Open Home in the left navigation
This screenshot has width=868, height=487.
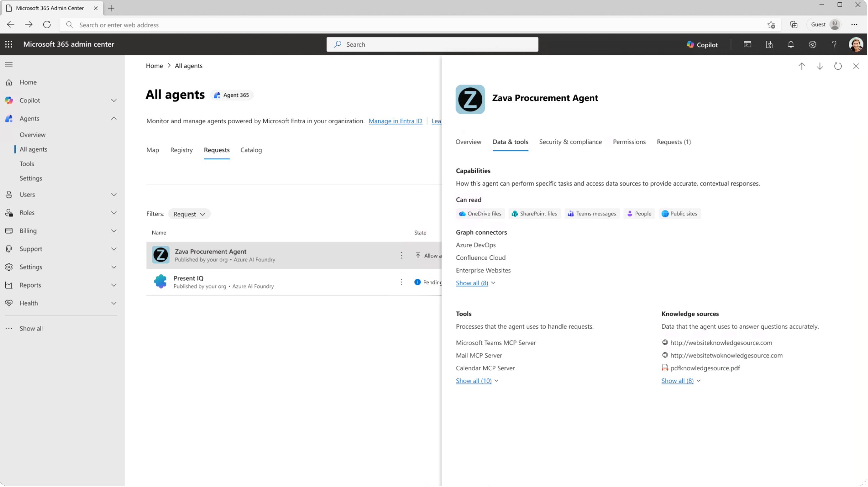pos(28,82)
